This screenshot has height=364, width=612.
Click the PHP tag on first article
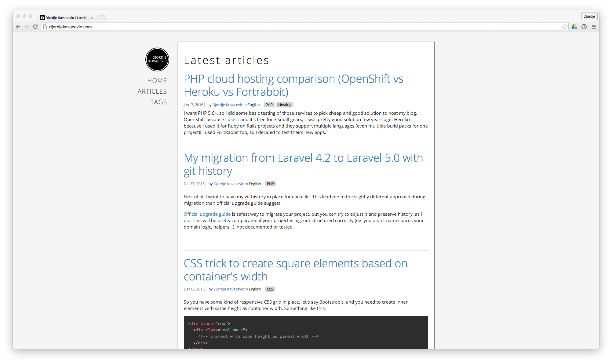click(269, 104)
